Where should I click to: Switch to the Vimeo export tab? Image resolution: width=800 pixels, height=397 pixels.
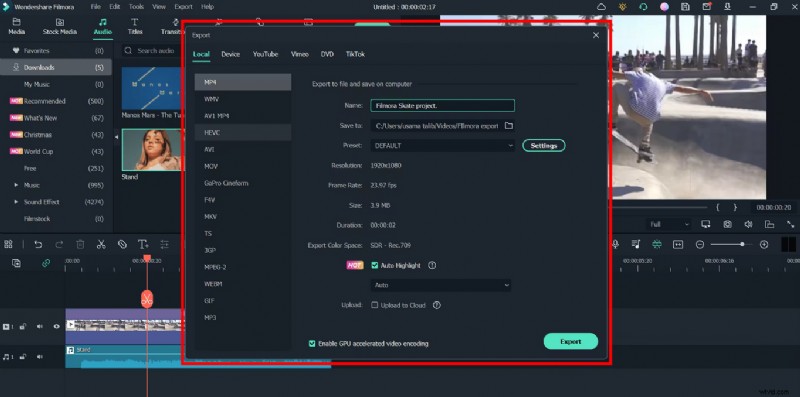(299, 54)
